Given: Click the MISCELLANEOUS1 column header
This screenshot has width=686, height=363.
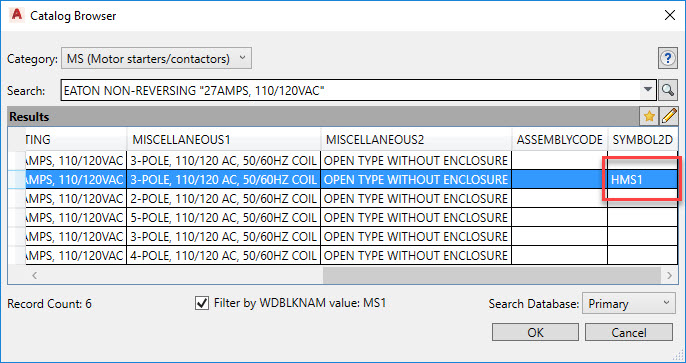Looking at the screenshot, I should 224,140.
